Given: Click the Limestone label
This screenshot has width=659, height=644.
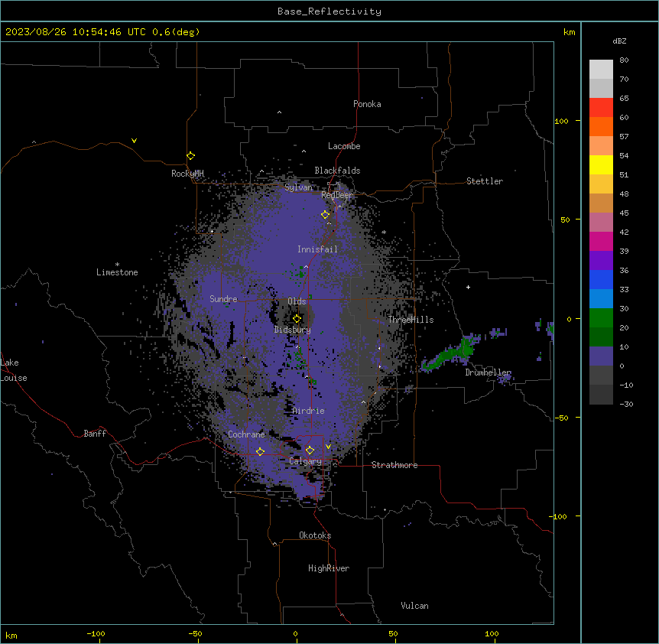Looking at the screenshot, I should 117,272.
